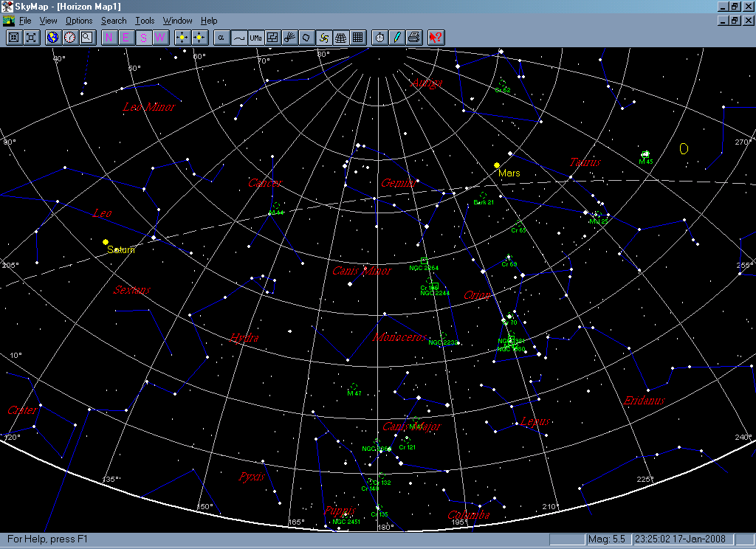The height and width of the screenshot is (549, 756).
Task: Toggle the S south direction button
Action: [143, 38]
